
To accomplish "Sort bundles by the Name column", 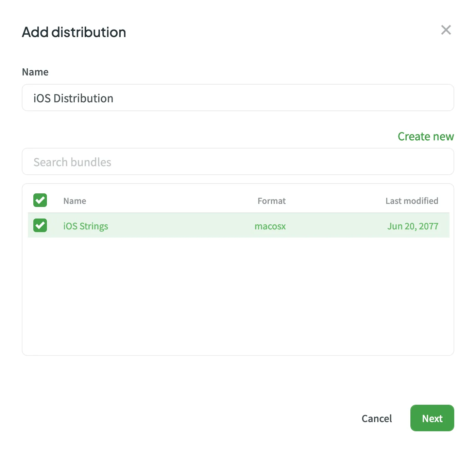I will click(74, 201).
